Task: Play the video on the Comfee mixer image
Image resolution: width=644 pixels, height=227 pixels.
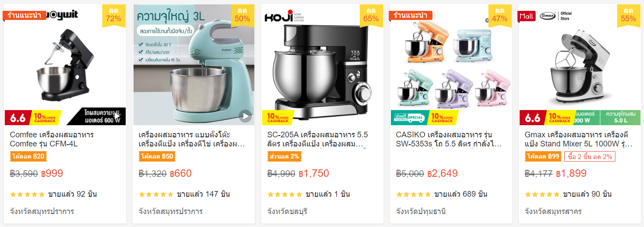Action: [x=117, y=116]
